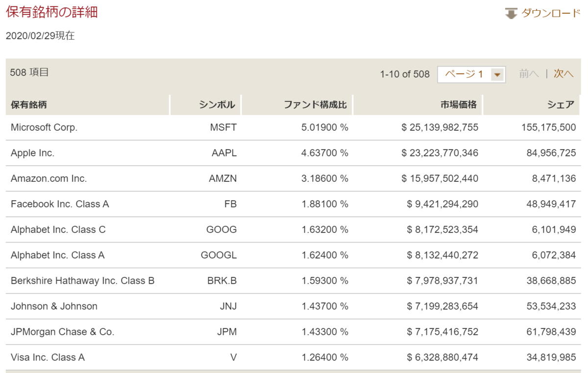The height and width of the screenshot is (373, 588).
Task: Click market value $ 7,199,283,654
Action: (x=442, y=306)
